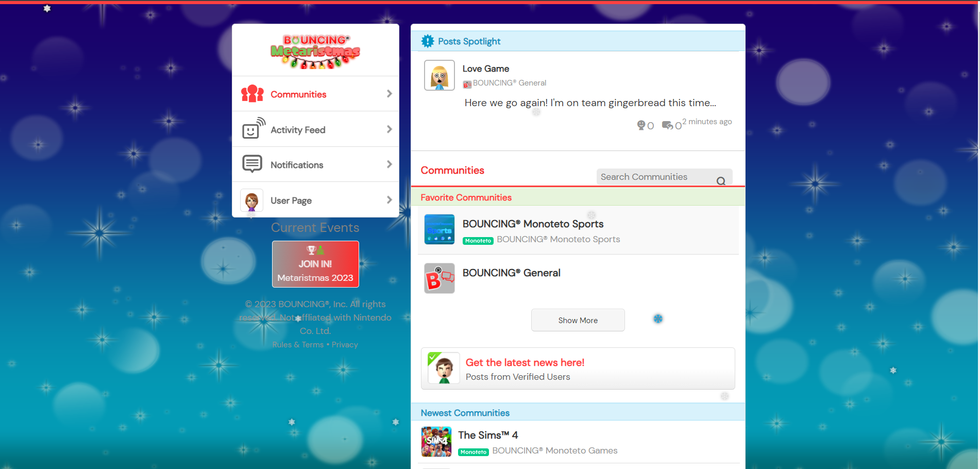Expand the Communities chevron arrow

(x=390, y=94)
